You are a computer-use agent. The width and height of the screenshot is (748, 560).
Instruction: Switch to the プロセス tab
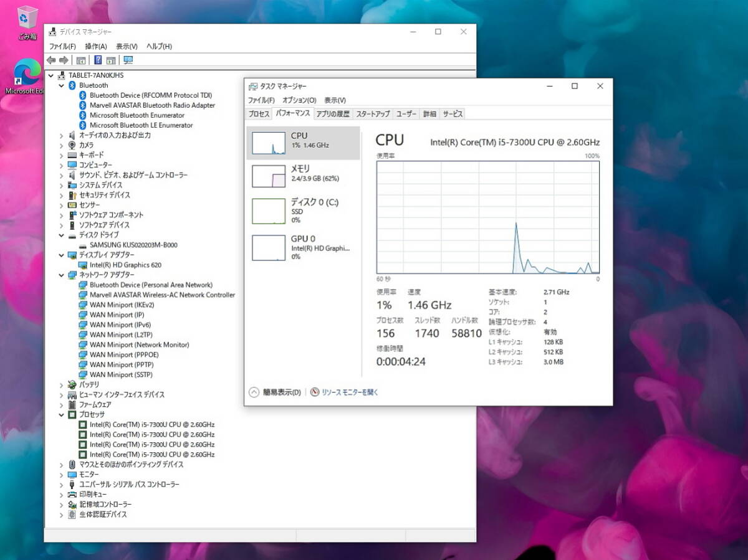coord(259,114)
